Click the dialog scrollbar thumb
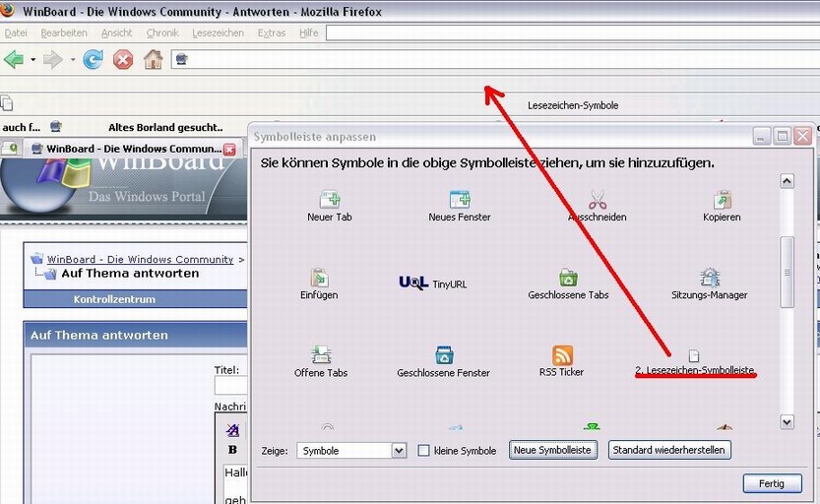 coord(788,272)
